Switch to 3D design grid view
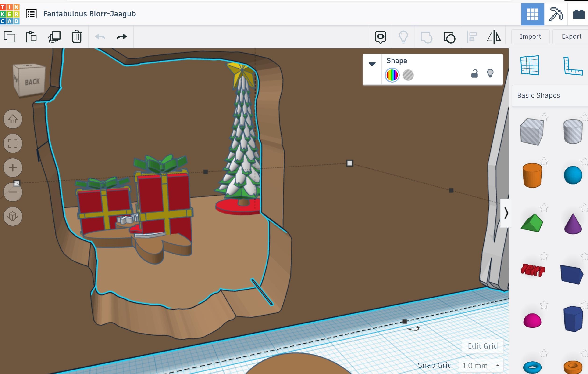588x374 pixels. pos(532,14)
